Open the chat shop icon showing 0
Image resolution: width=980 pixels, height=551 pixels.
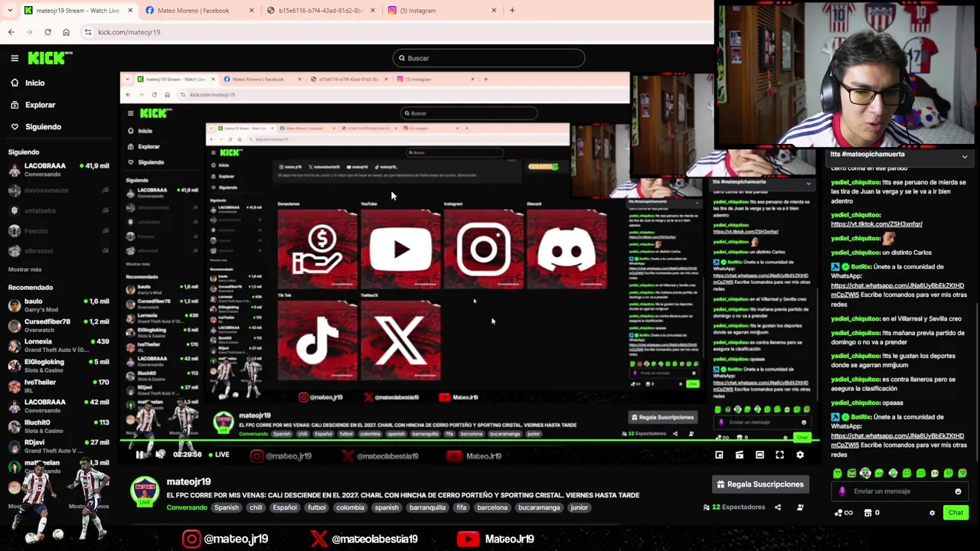point(871,513)
